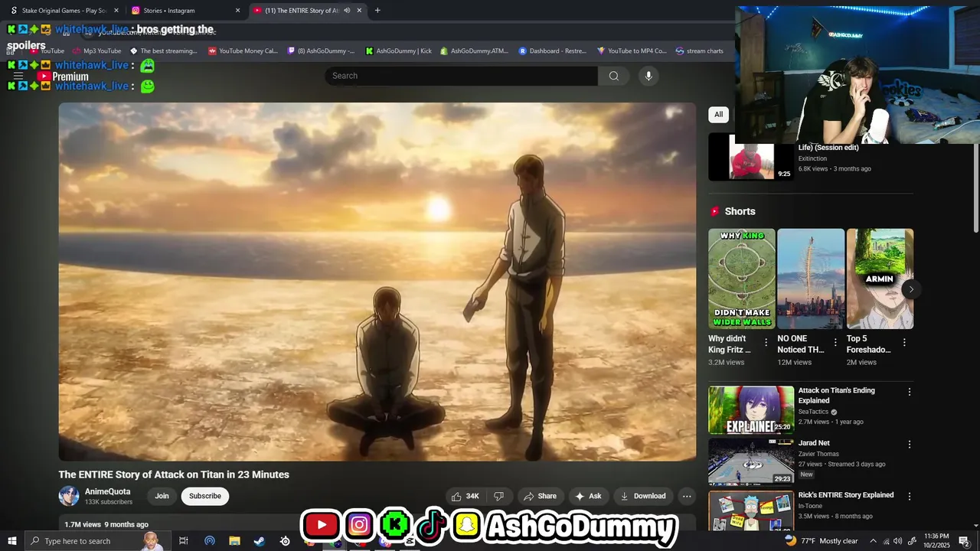Expand hidden system tray icons
Image resolution: width=980 pixels, height=551 pixels.
(x=873, y=541)
